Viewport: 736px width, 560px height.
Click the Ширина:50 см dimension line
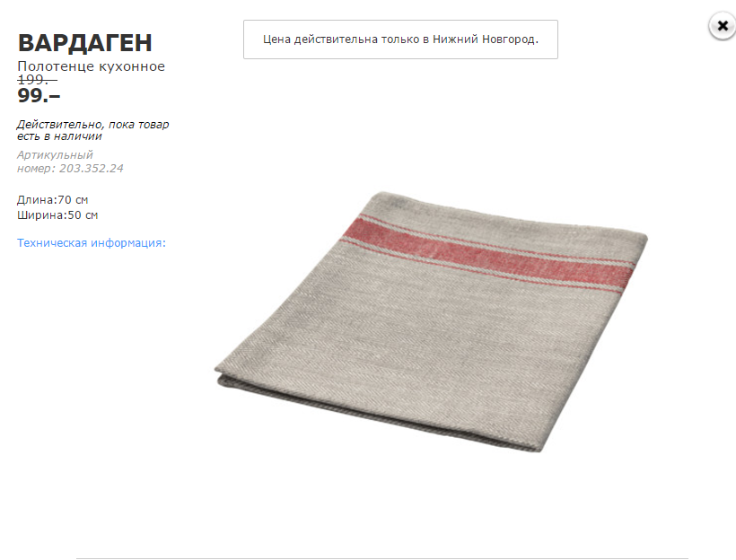coord(57,215)
